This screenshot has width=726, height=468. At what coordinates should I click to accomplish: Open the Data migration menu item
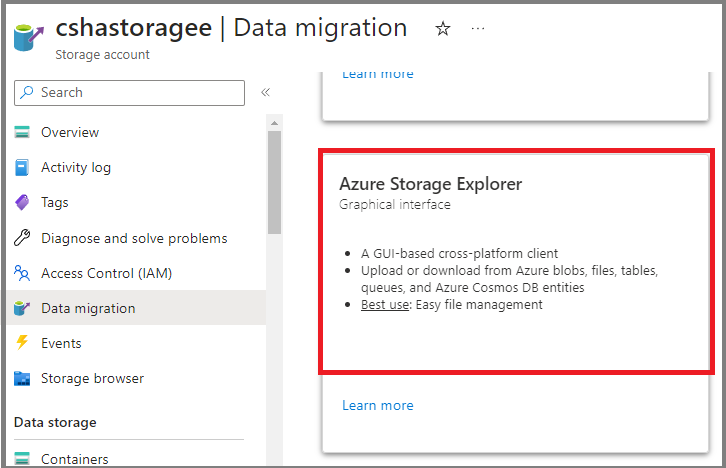click(x=137, y=308)
